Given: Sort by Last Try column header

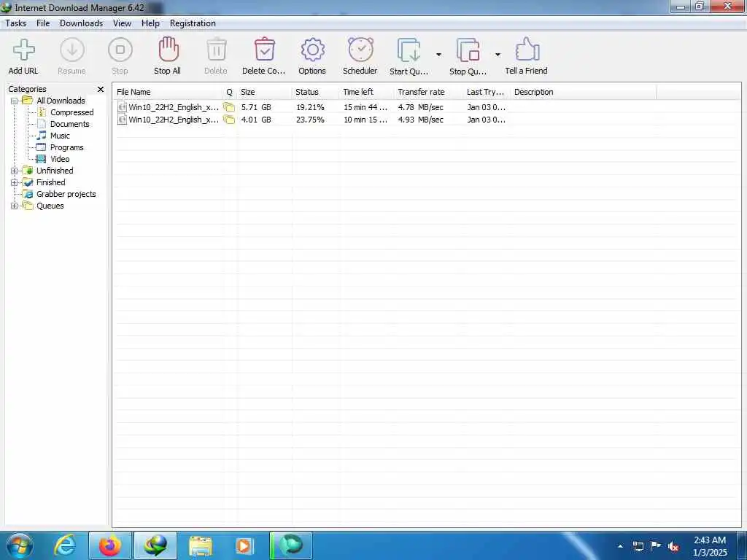Looking at the screenshot, I should click(487, 93).
